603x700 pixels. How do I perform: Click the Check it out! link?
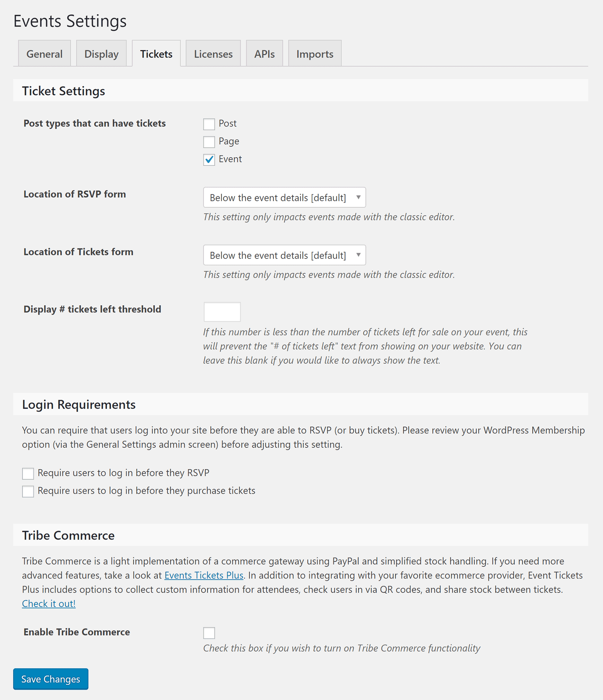point(49,604)
